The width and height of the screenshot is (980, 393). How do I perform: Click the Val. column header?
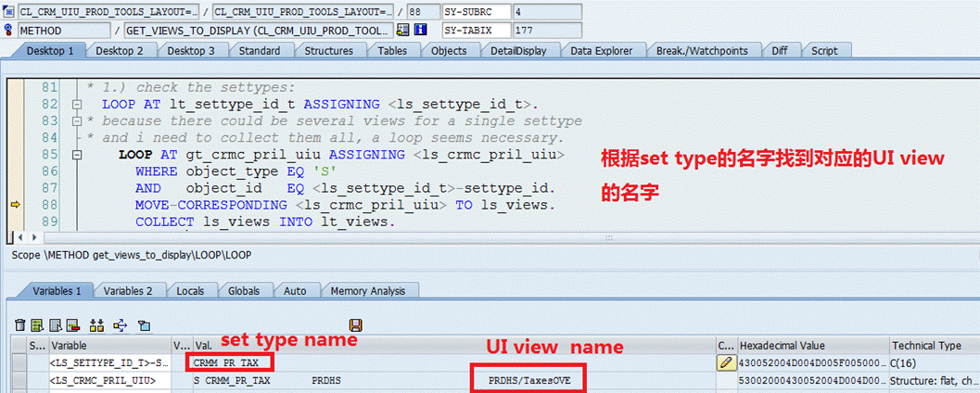pyautogui.click(x=454, y=346)
